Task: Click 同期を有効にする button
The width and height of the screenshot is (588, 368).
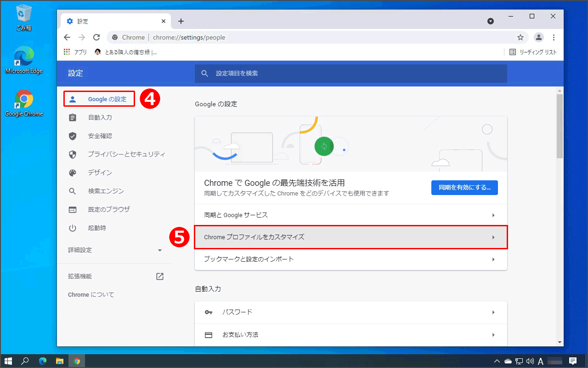Action: click(x=464, y=188)
